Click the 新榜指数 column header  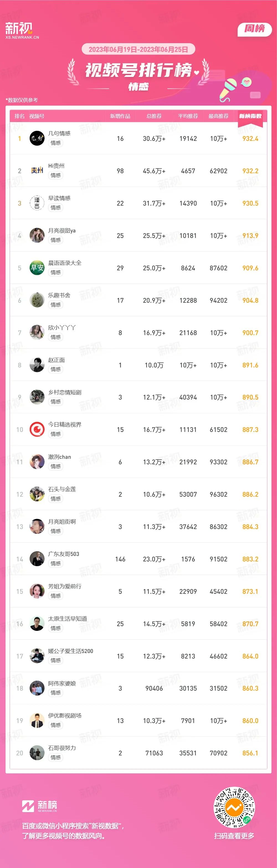click(x=250, y=116)
